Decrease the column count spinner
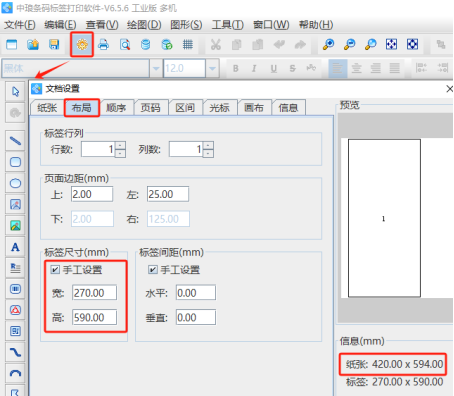This screenshot has height=396, width=454. point(208,153)
